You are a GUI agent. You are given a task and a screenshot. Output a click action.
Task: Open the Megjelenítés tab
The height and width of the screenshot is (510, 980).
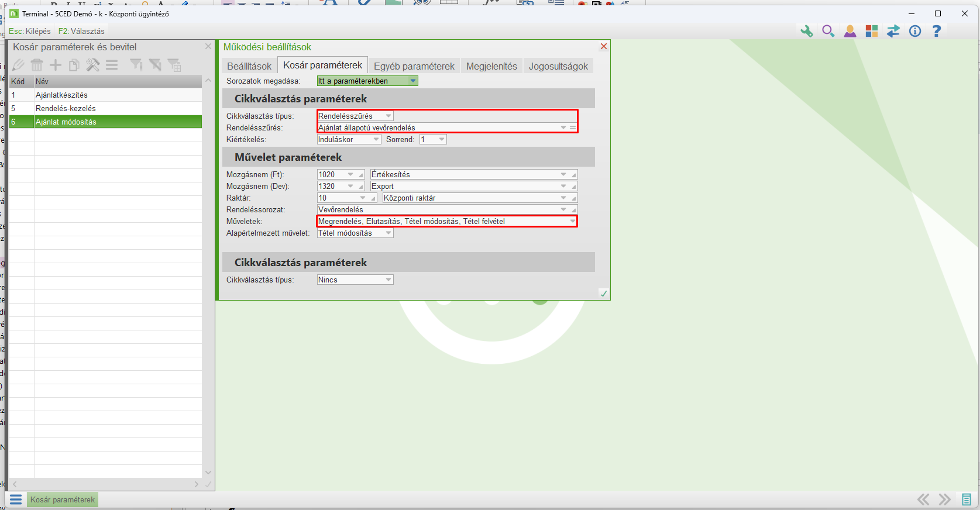(491, 66)
